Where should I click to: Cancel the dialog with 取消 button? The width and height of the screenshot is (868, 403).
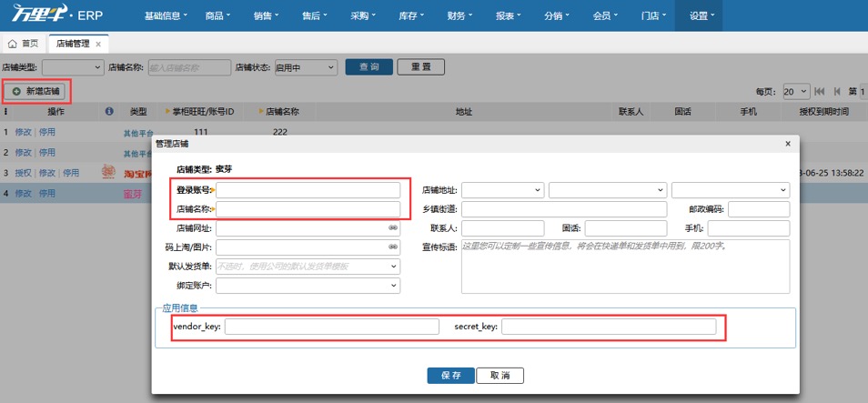[x=500, y=376]
